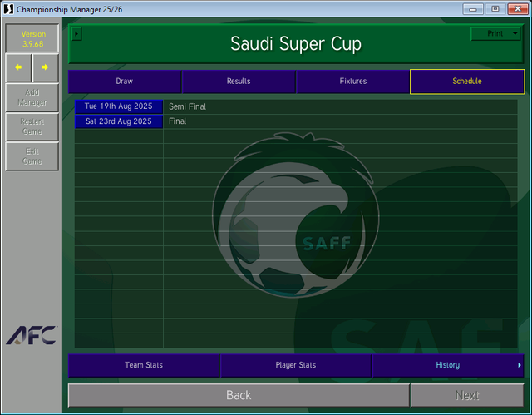This screenshot has width=532, height=415.
Task: Select the Sat 23rd Aug 2025 date
Action: tap(119, 121)
